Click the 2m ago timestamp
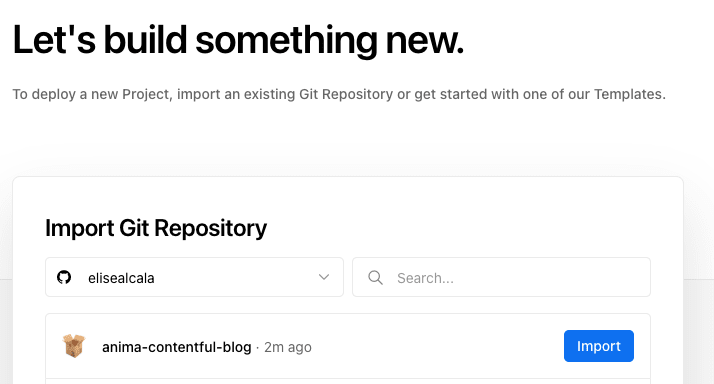Screen dimensions: 714x384 click(x=288, y=347)
